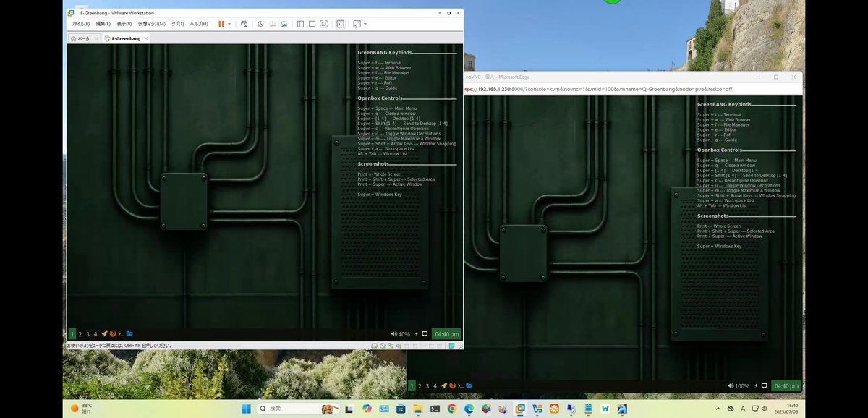Click the 04:40 pm clock in VMware guest
The image size is (868, 418).
click(446, 334)
